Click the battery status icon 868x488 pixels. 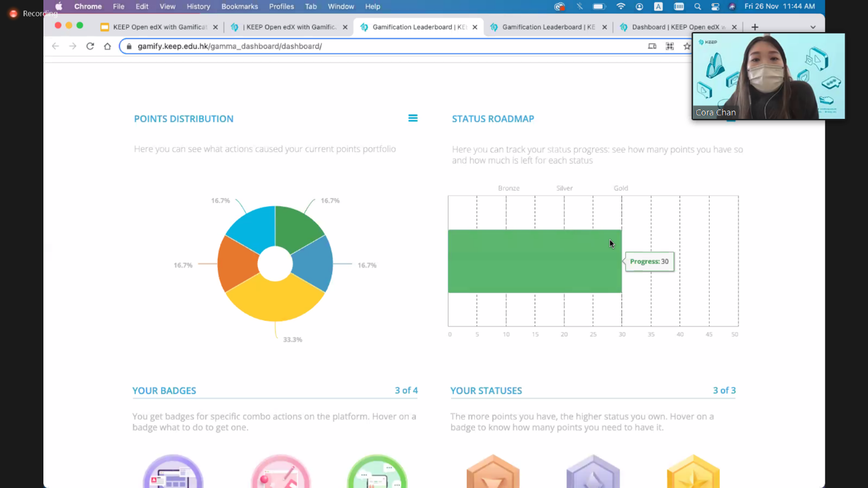[x=599, y=6]
